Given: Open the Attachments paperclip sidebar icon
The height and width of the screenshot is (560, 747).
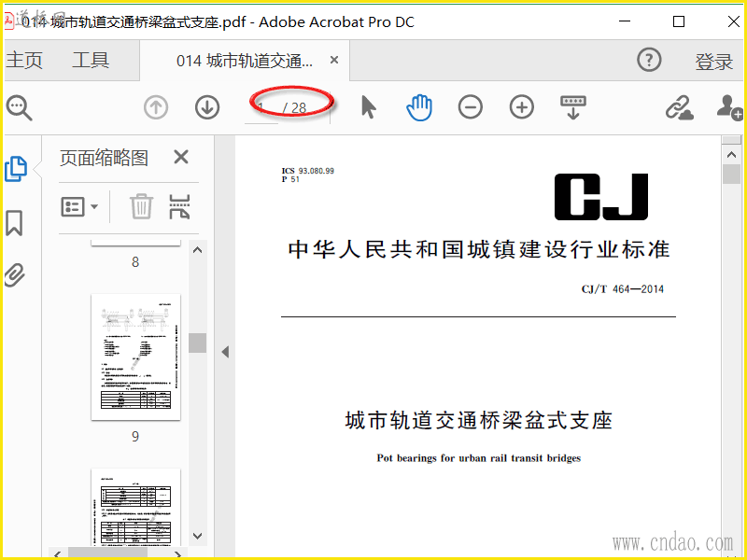Looking at the screenshot, I should coord(15,274).
